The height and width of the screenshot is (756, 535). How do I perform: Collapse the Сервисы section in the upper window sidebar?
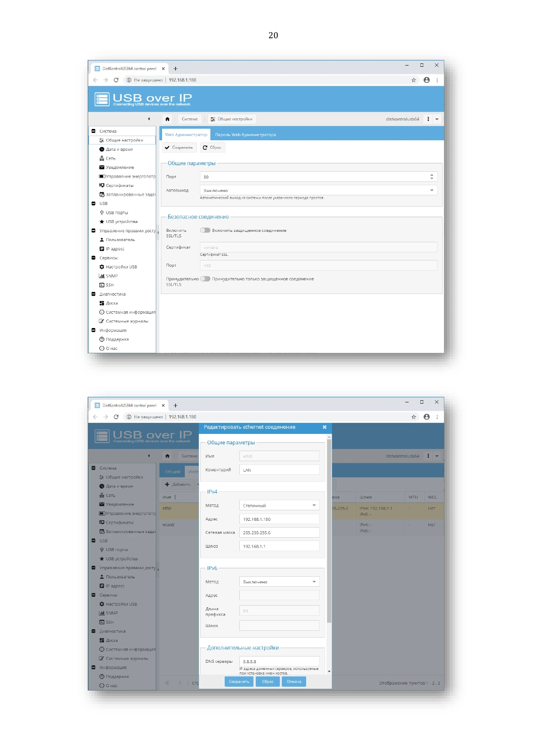[94, 258]
